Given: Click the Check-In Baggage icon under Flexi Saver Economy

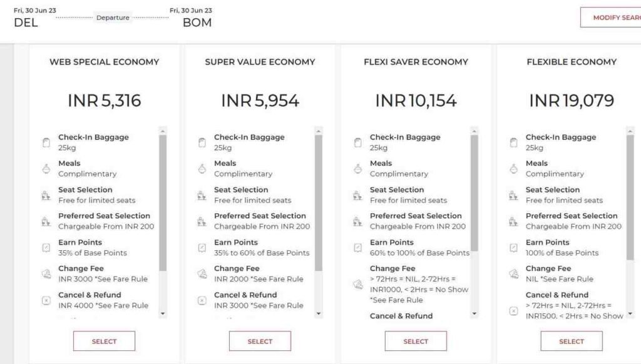Looking at the screenshot, I should click(357, 142).
